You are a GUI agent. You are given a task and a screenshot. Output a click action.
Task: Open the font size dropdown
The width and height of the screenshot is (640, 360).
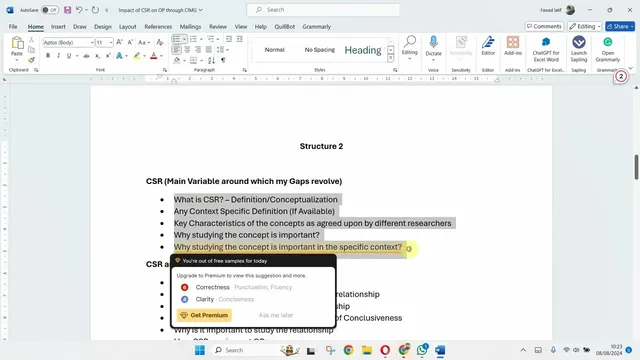coord(111,42)
